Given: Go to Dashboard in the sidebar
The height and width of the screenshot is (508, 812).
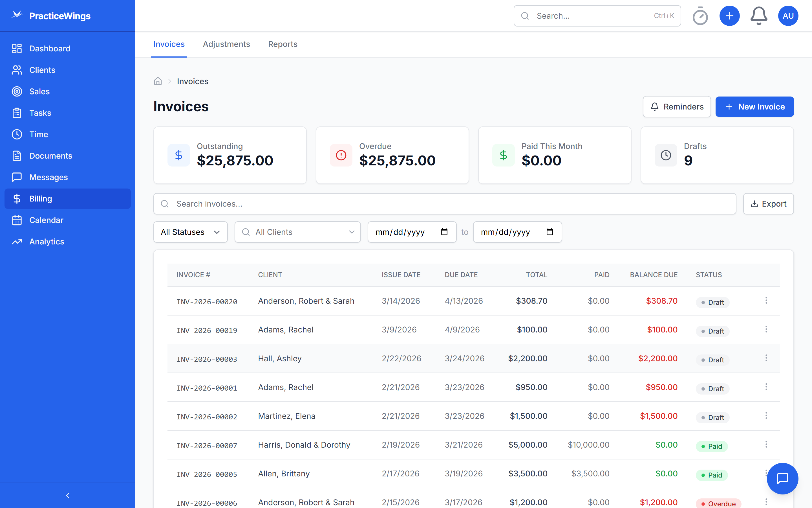Looking at the screenshot, I should pos(68,48).
